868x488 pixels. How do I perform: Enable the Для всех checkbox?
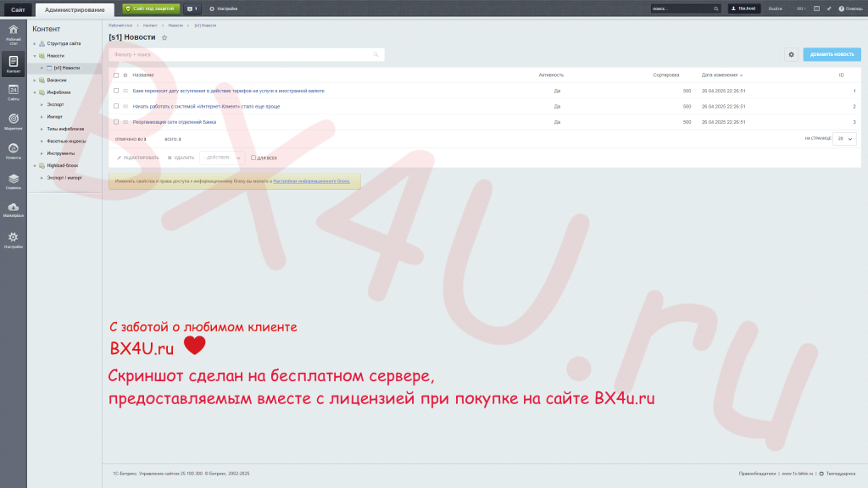point(253,158)
